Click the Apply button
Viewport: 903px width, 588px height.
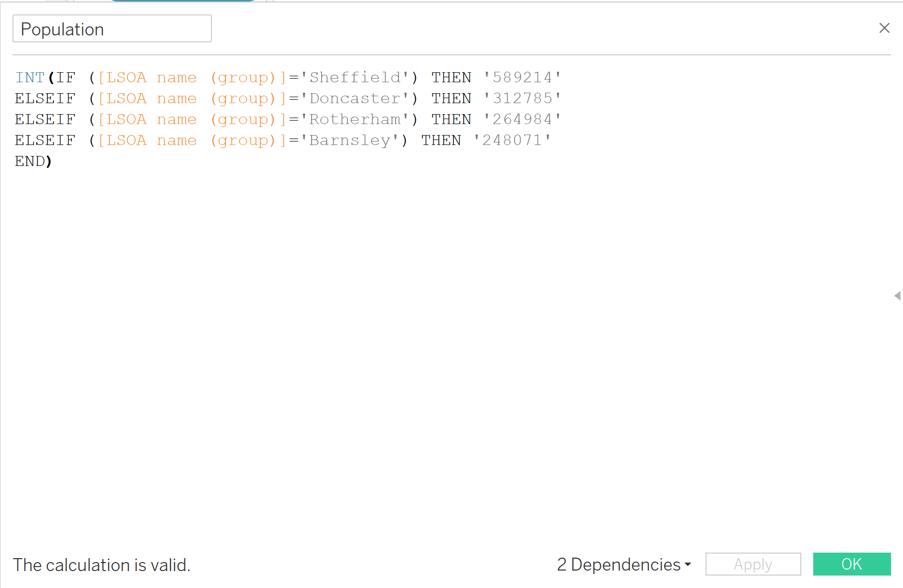753,564
